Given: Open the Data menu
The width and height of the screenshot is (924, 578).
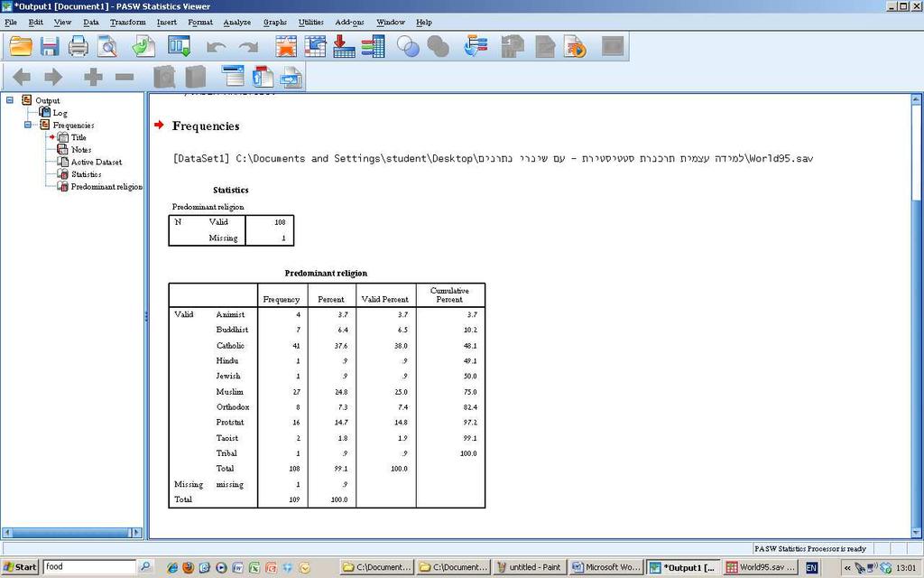Looking at the screenshot, I should click(91, 23).
